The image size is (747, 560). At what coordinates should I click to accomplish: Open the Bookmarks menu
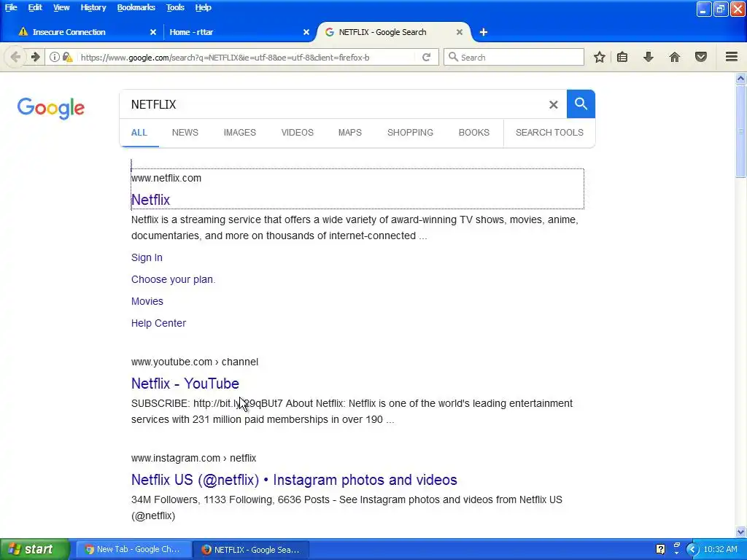click(136, 7)
